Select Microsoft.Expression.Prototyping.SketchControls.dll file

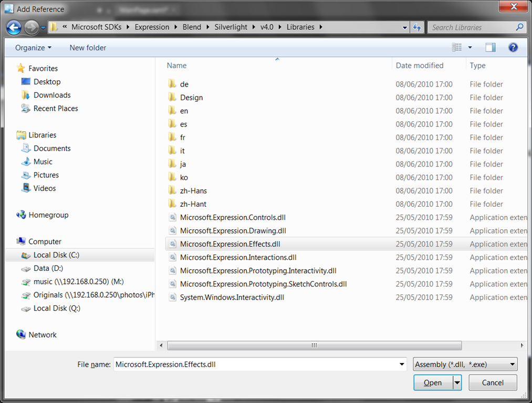click(x=263, y=284)
